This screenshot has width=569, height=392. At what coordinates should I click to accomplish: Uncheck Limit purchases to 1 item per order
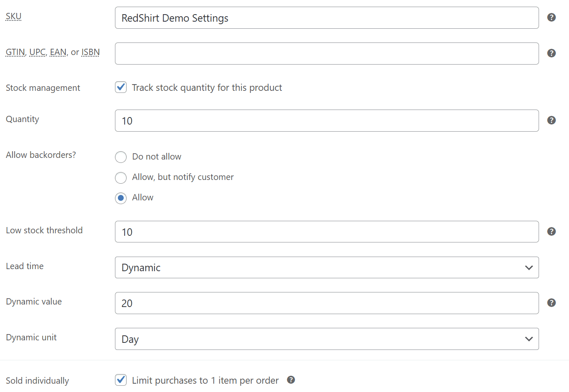click(121, 380)
